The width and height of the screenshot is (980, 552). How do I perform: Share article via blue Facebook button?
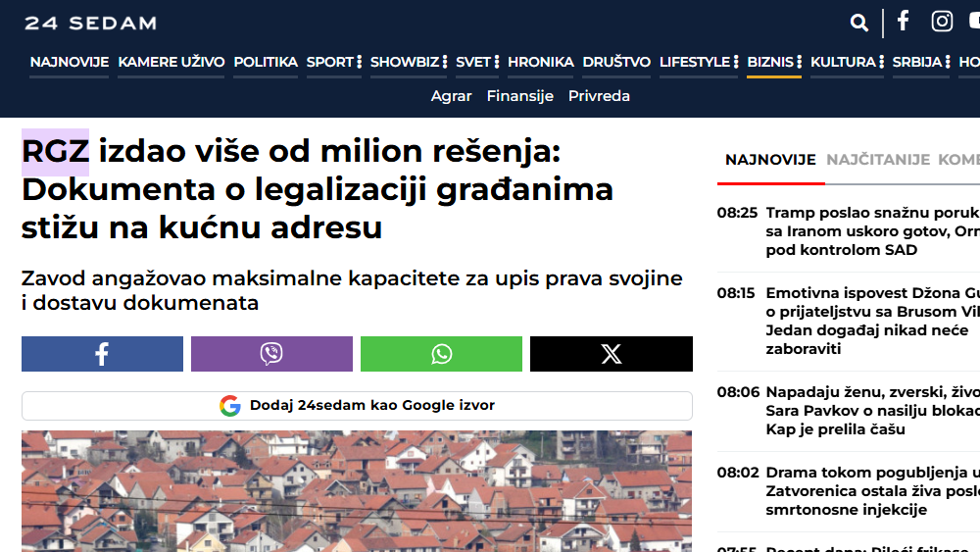click(x=103, y=354)
